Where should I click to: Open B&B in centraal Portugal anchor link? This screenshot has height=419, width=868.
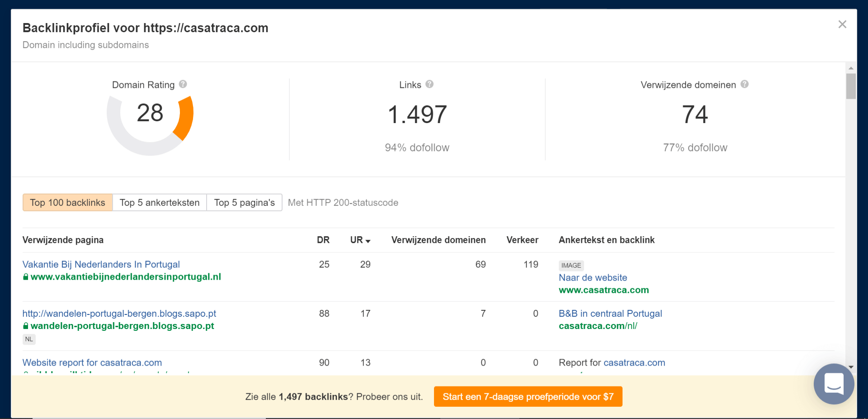point(610,314)
